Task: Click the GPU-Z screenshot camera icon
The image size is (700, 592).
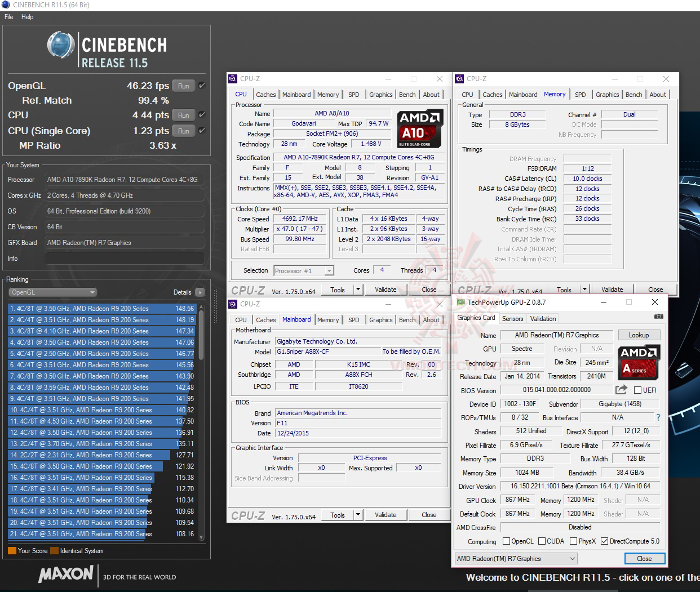Action: tap(658, 317)
